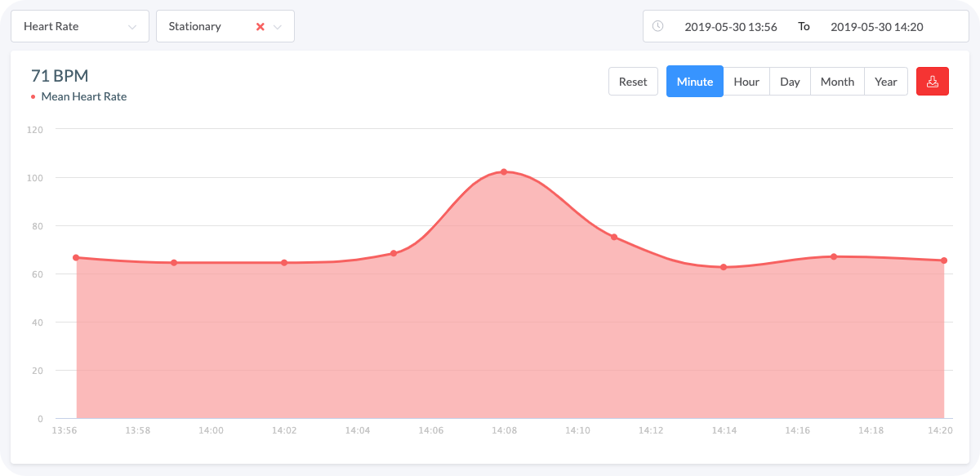The width and height of the screenshot is (980, 476).
Task: Change the end date field showing 14:20
Action: (876, 26)
